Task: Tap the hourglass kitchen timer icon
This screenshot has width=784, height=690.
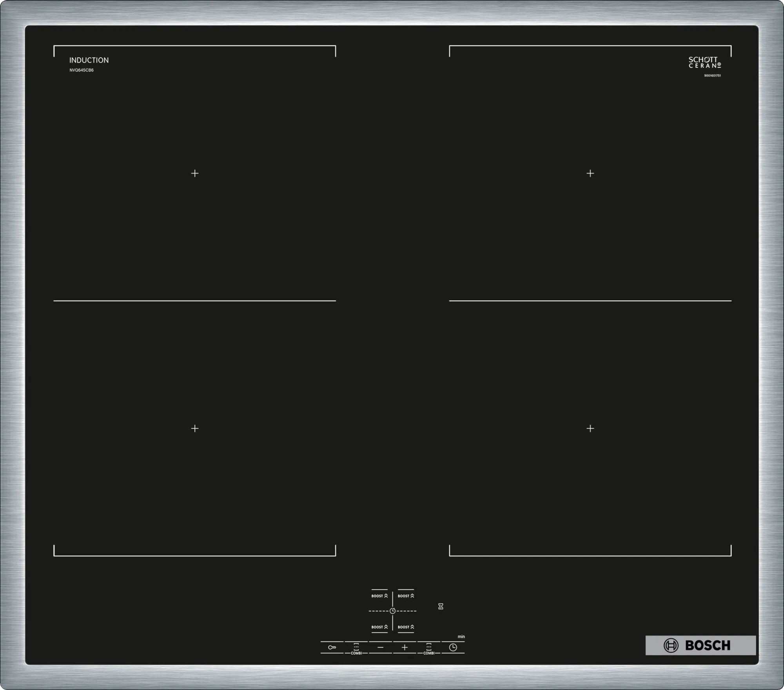Action: tap(441, 606)
